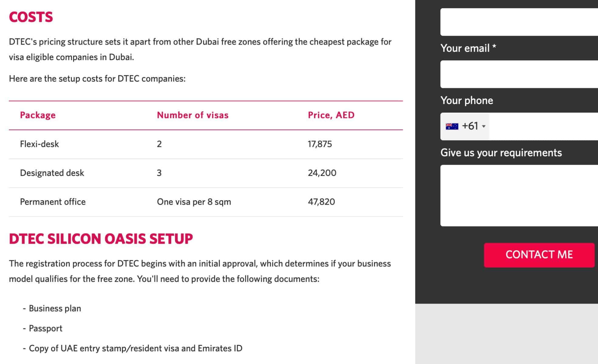Viewport: 598px width, 364px height.
Task: Click the Price, AED column header
Action: [x=331, y=115]
